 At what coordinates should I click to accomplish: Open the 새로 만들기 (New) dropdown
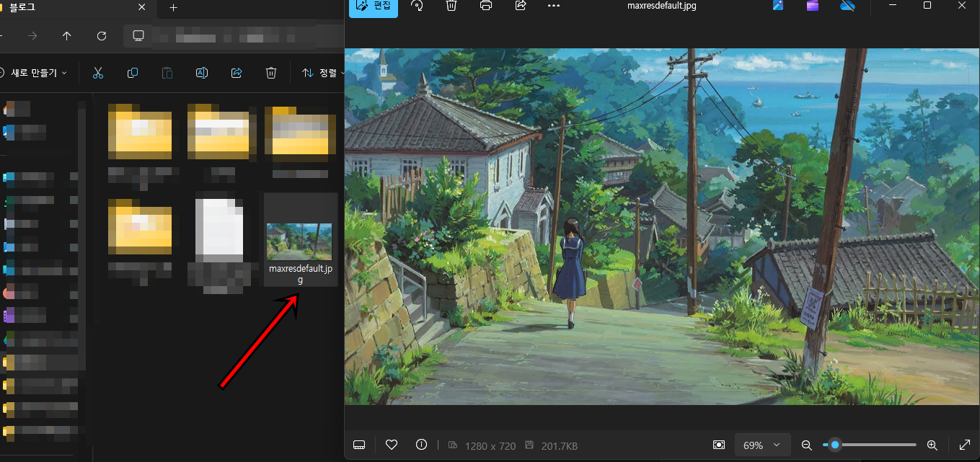tap(34, 73)
